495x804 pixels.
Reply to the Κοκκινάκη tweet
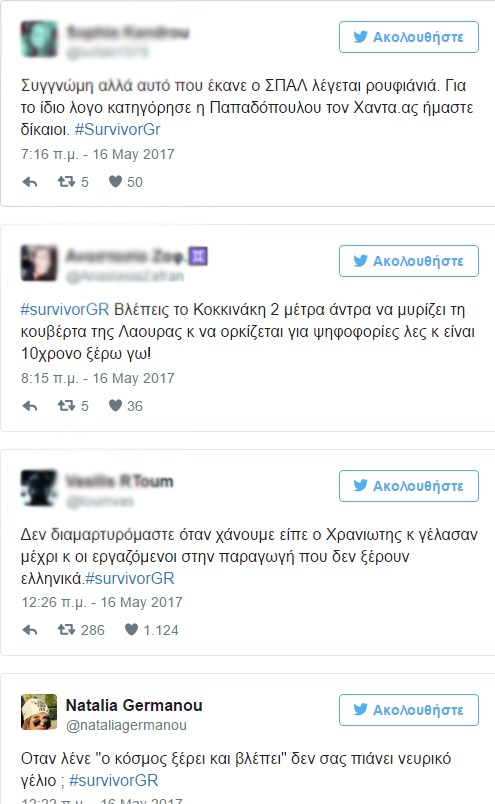click(30, 406)
